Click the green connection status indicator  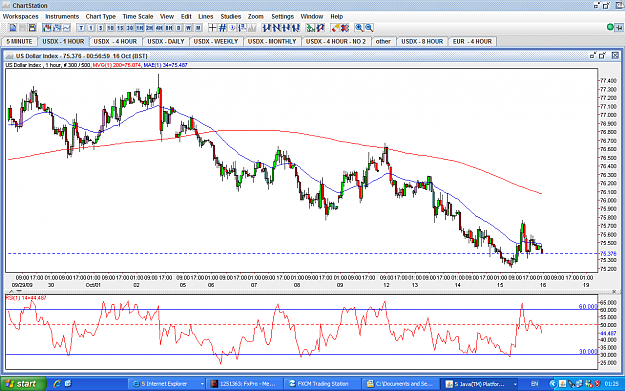[610, 28]
